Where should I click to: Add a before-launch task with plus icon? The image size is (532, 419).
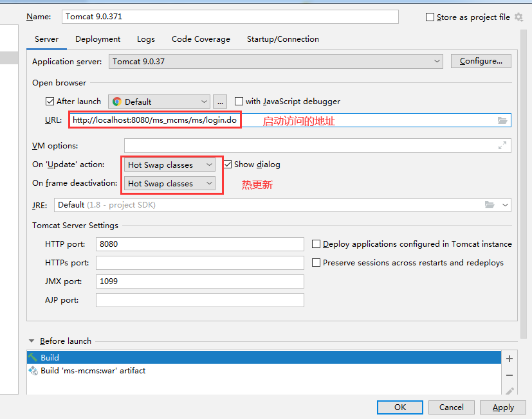click(x=509, y=359)
